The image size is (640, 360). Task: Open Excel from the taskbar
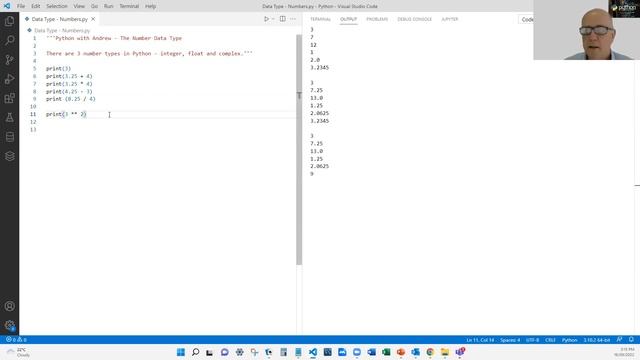(386, 352)
